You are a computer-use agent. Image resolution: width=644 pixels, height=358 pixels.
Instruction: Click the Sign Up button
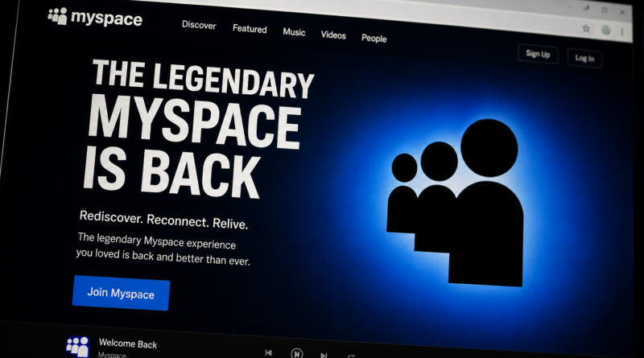[x=538, y=54]
